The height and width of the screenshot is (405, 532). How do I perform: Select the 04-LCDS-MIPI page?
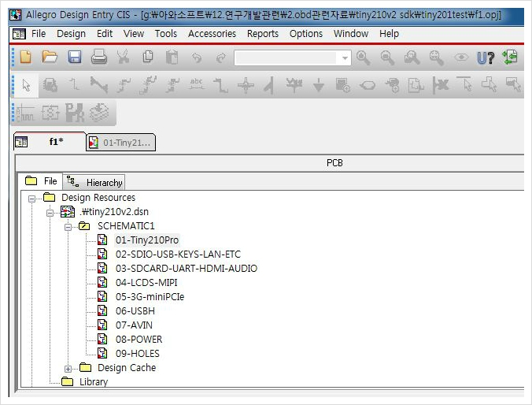(x=146, y=283)
